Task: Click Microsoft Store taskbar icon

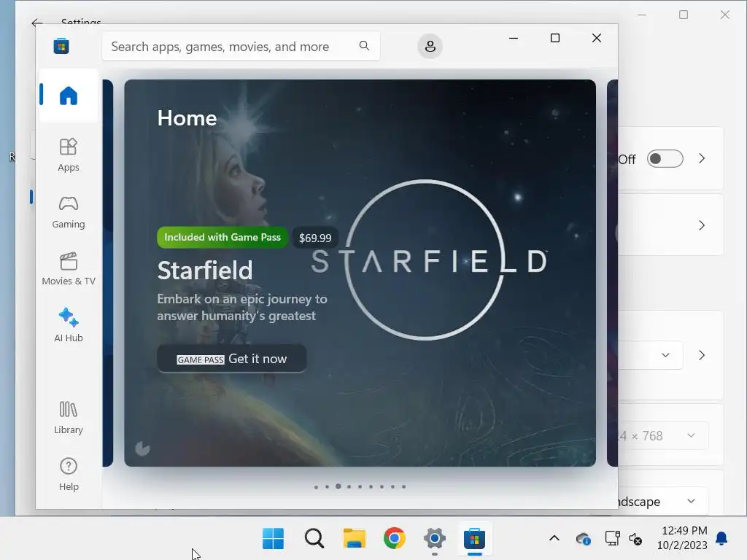Action: [x=474, y=539]
